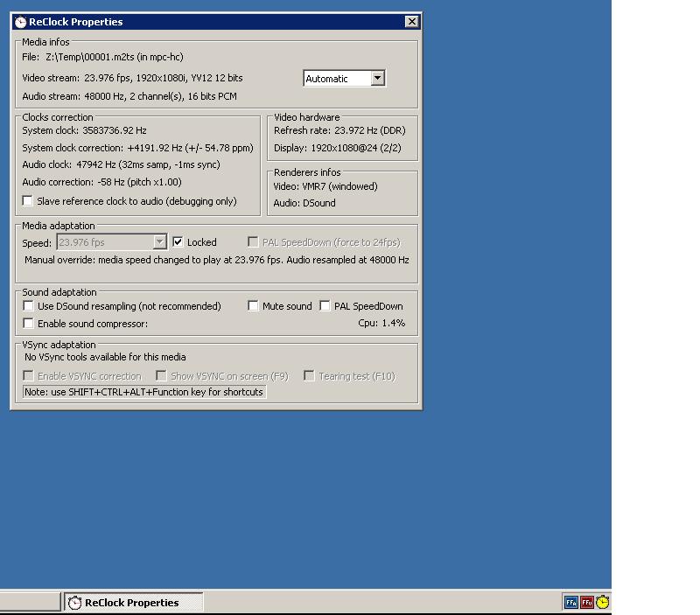Click the ReClock Properties title bar
700x615 pixels.
pyautogui.click(x=216, y=22)
